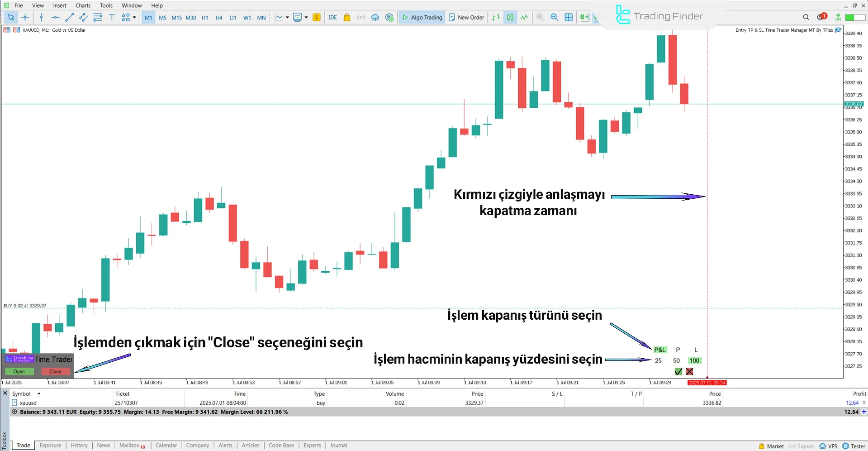Zoom out the chart
Viewport: 868px width, 451px height.
coord(555,17)
